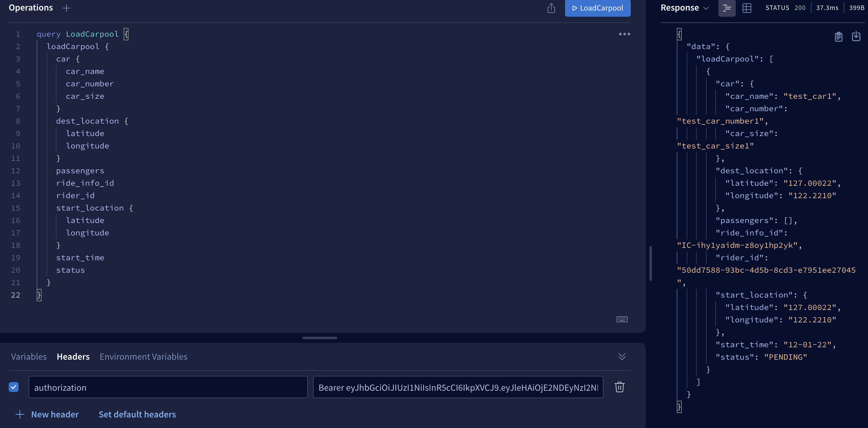Show keyboard shortcuts via keyboard icon
868x428 pixels.
coord(622,319)
